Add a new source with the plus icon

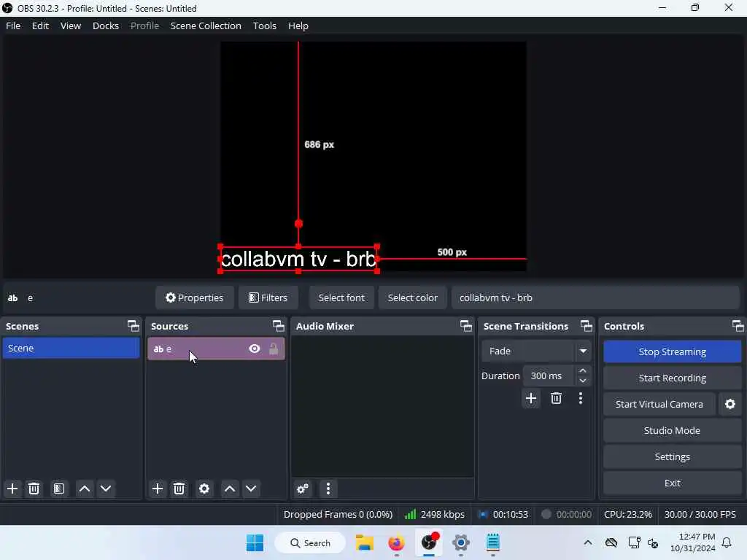coord(158,489)
